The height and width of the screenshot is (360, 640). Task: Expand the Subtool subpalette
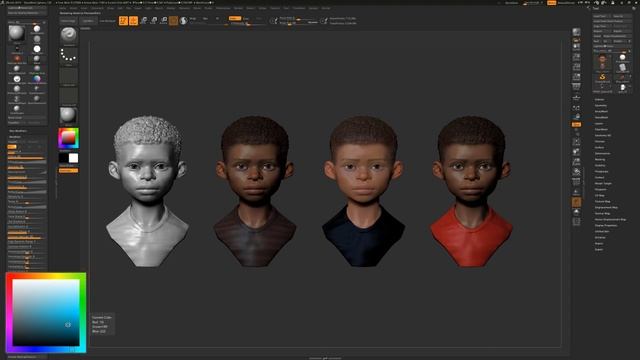pyautogui.click(x=599, y=99)
